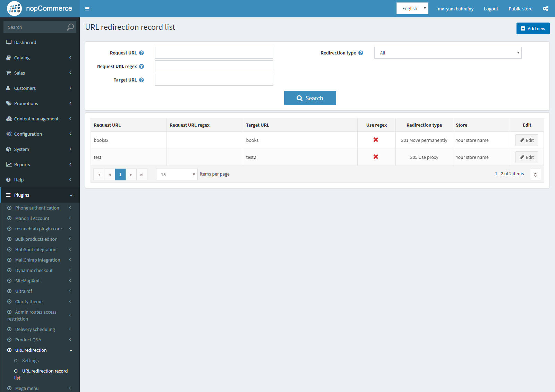Image resolution: width=555 pixels, height=392 pixels.
Task: Open the items per page dropdown
Action: [177, 174]
